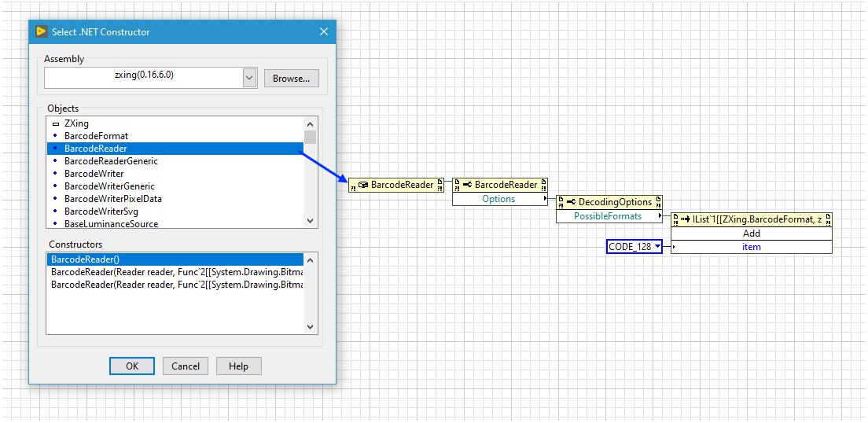The image size is (868, 423).
Task: Click the LabVIEW icon in dialog title bar
Action: (x=41, y=31)
